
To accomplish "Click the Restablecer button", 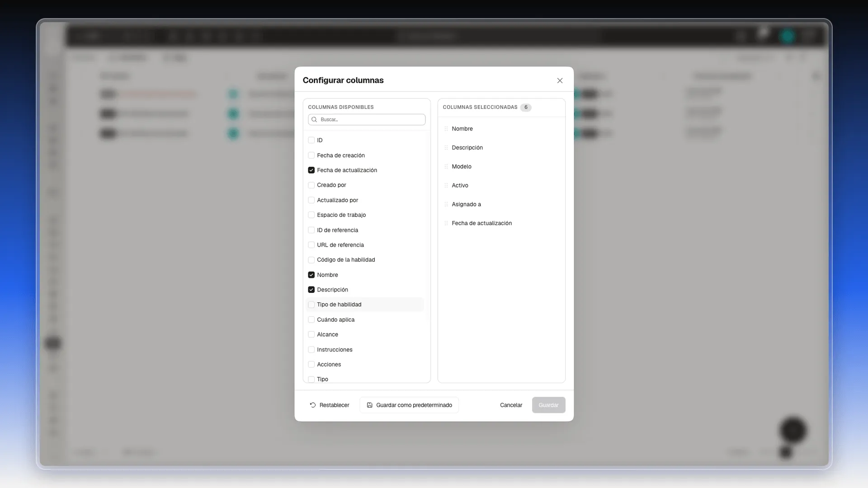I will 330,405.
